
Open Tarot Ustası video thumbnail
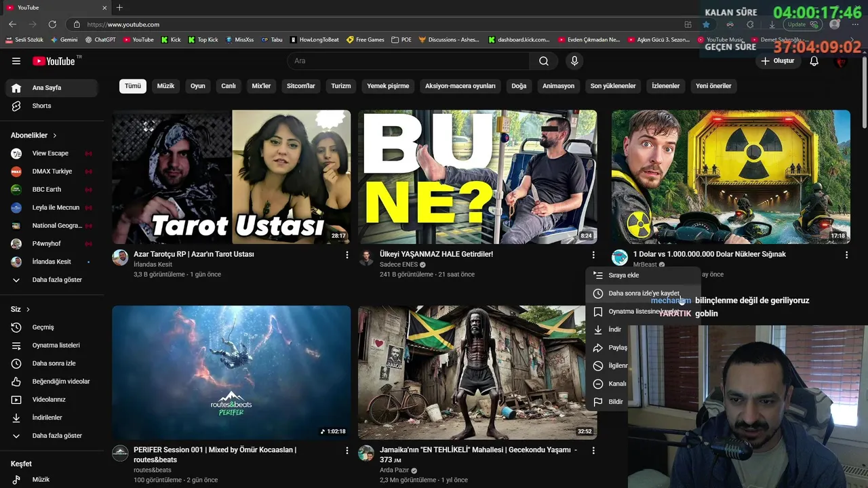pyautogui.click(x=231, y=177)
